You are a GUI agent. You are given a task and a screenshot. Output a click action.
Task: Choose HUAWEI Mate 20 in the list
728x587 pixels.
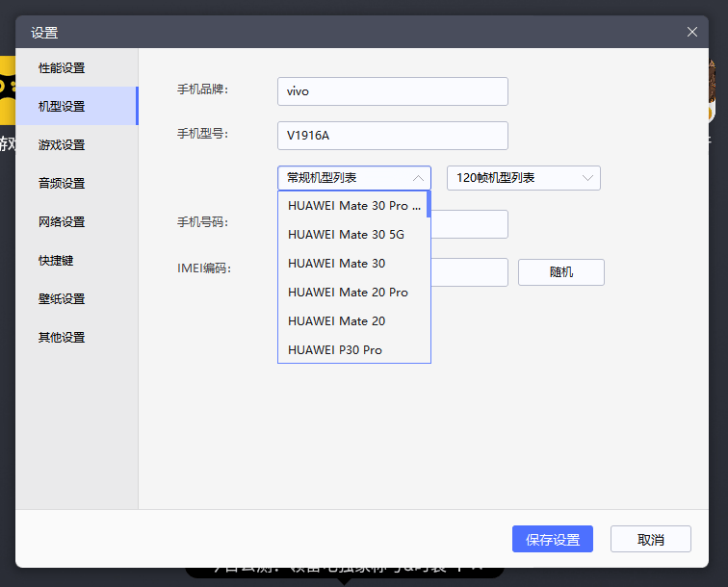(x=352, y=321)
